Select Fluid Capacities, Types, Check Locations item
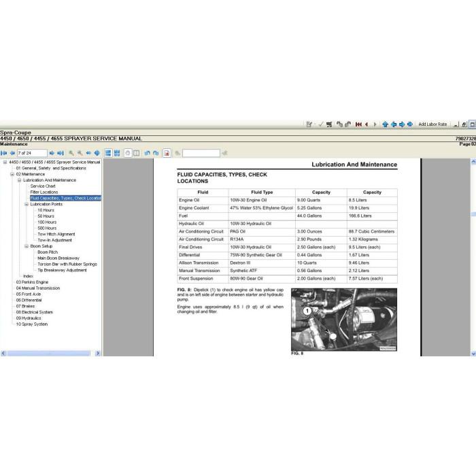Screen dimensions: 476x476 pyautogui.click(x=65, y=199)
